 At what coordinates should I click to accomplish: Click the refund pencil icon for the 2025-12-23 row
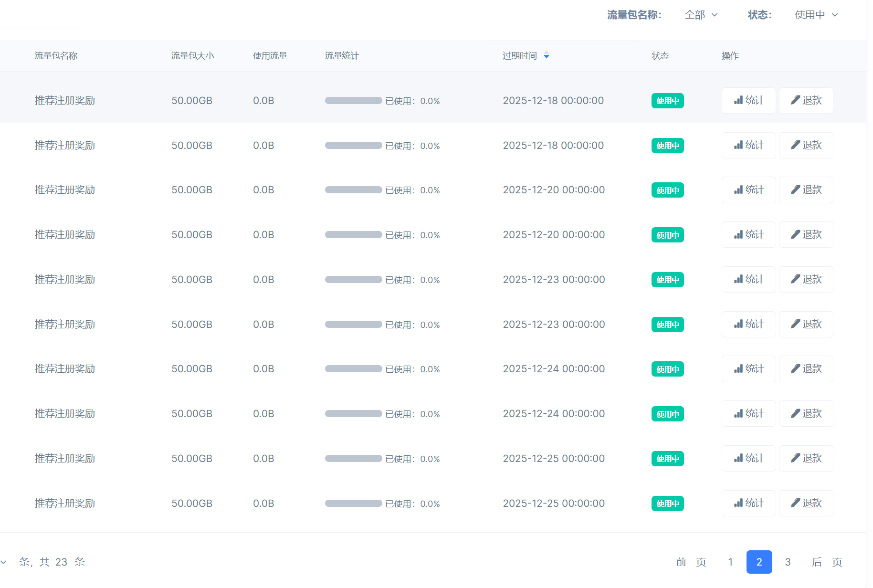pos(795,279)
